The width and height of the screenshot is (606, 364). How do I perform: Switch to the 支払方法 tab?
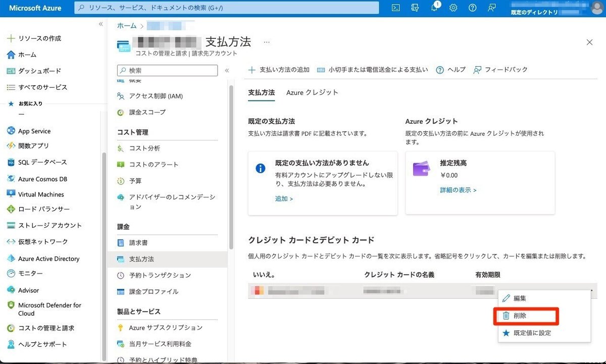[262, 92]
